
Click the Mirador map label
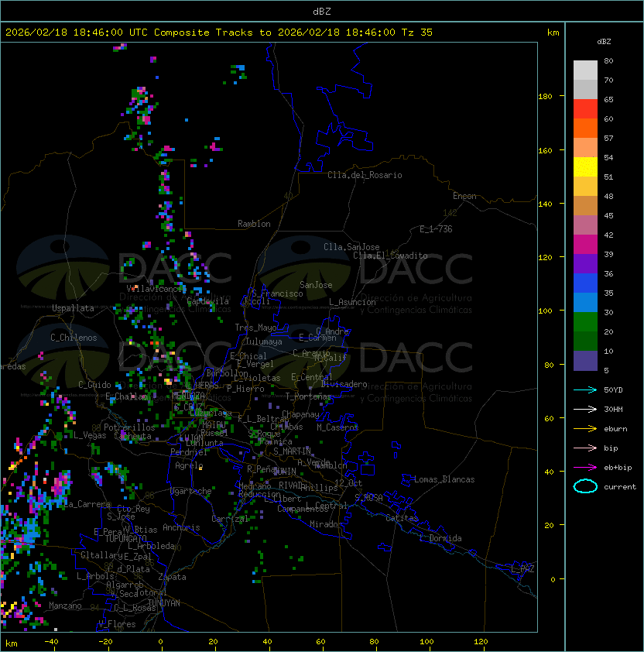[x=326, y=524]
